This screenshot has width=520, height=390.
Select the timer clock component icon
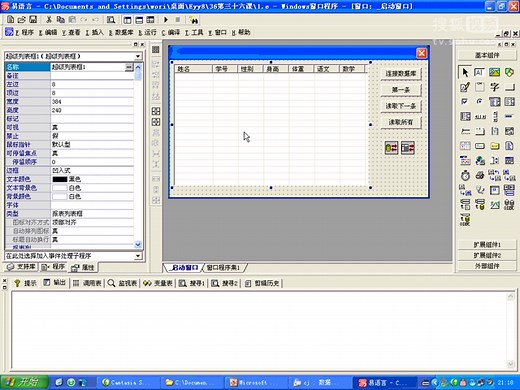coord(465,175)
